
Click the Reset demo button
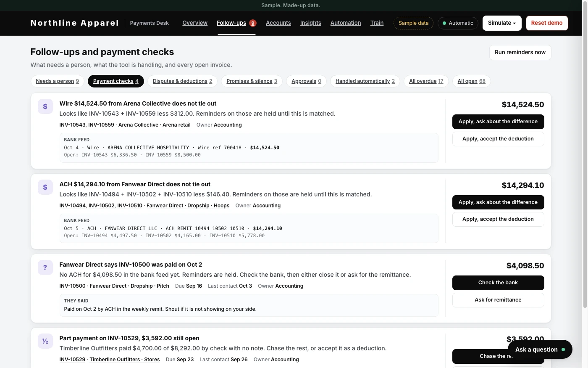point(547,23)
